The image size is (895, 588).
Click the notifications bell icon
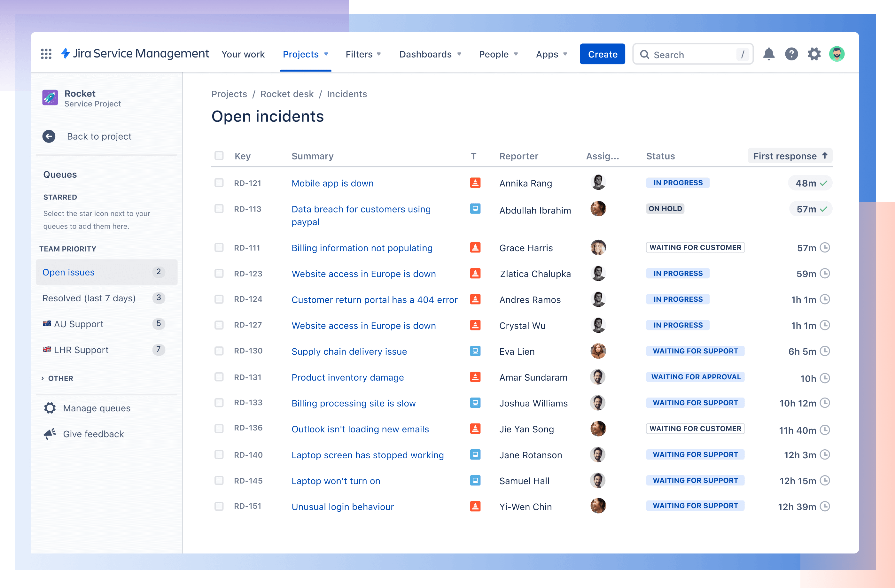(768, 54)
